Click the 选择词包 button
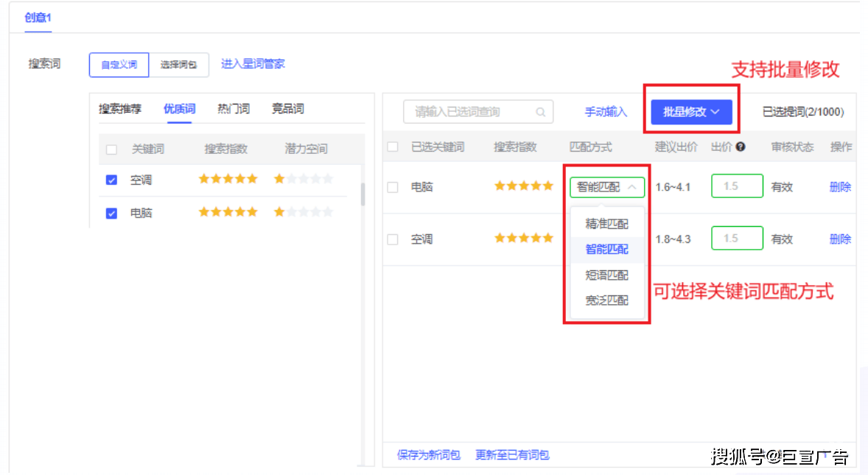 click(x=179, y=65)
